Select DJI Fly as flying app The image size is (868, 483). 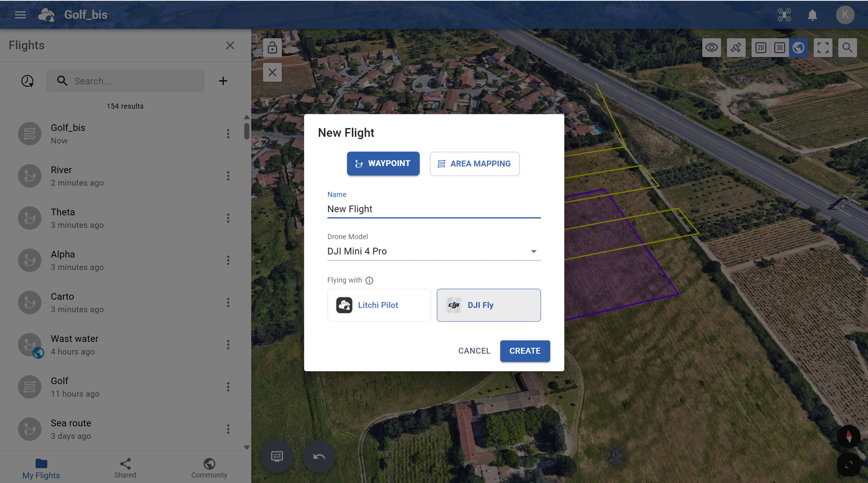point(488,305)
